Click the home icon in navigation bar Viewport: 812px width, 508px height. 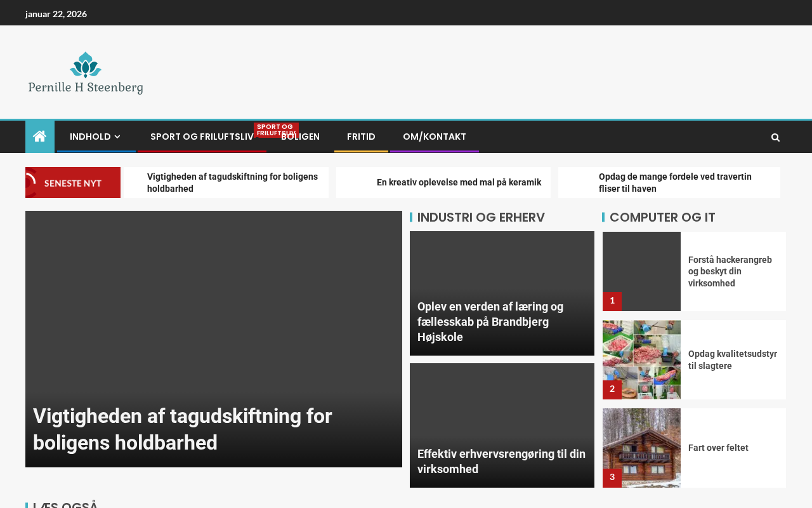pos(40,137)
